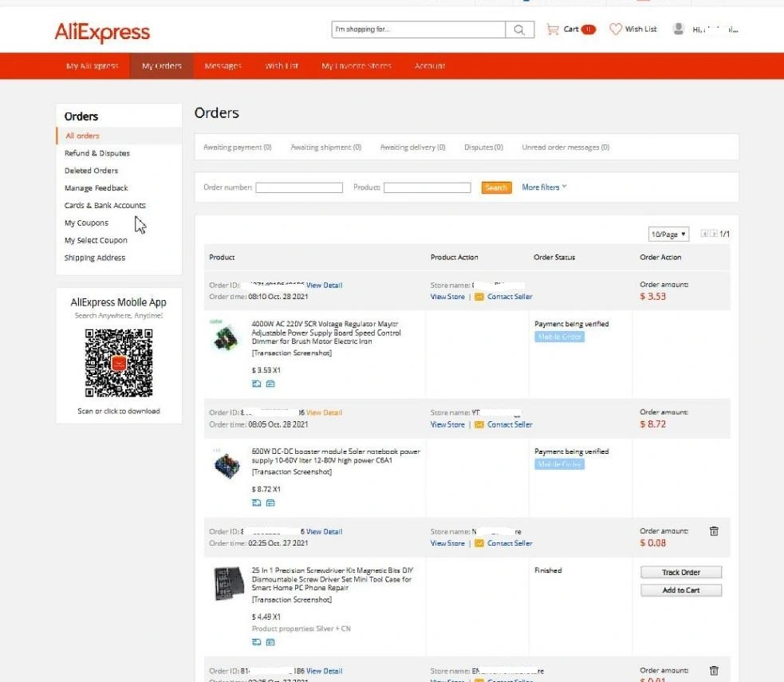Open Manage Feedback in sidebar
This screenshot has height=682, width=784.
pyautogui.click(x=96, y=188)
